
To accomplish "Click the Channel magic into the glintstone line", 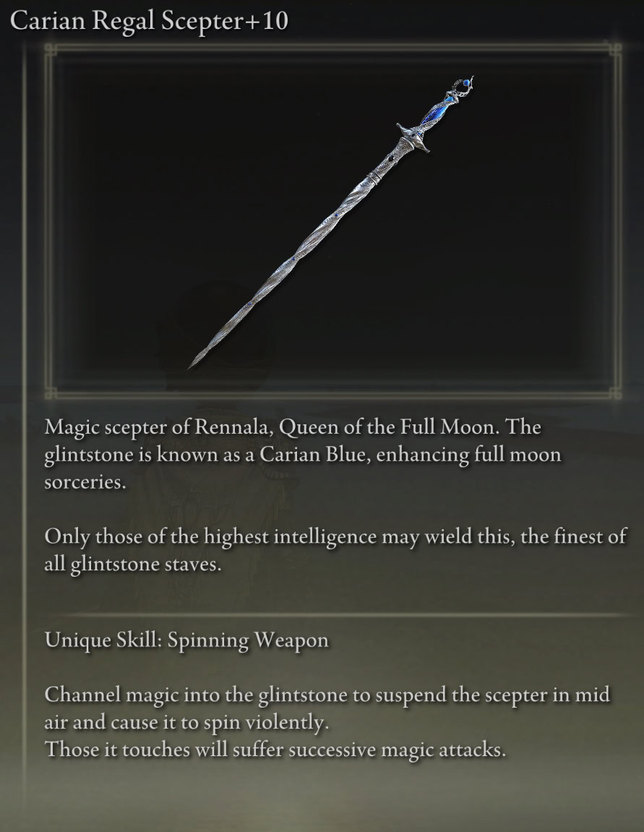I will [327, 695].
